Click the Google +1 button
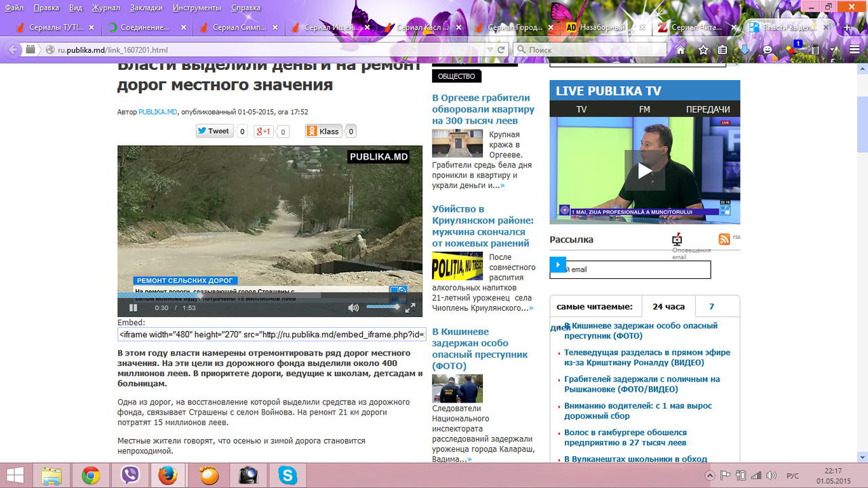 263,132
